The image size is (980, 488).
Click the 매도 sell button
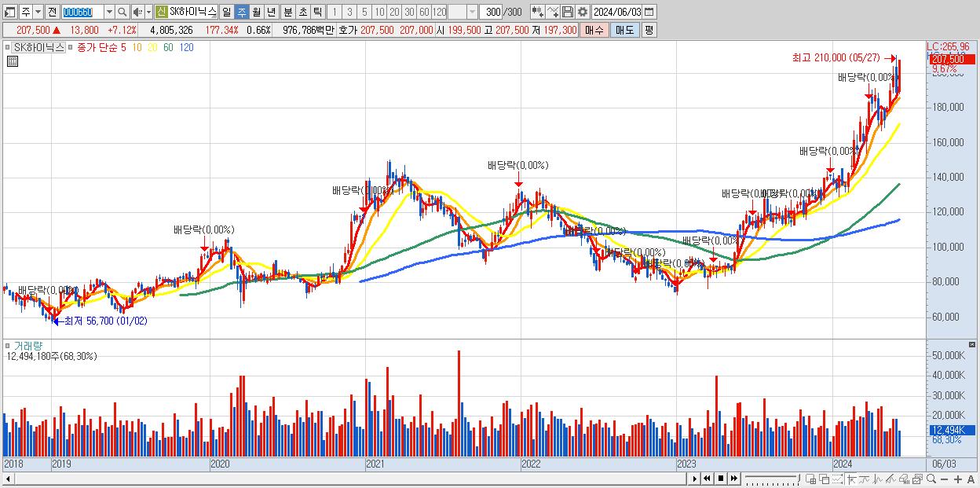(624, 30)
